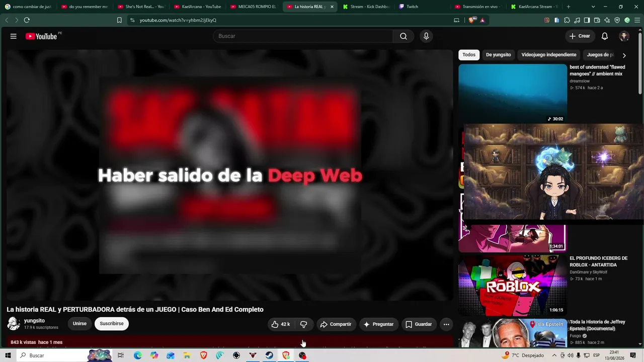Open EL PROFUNDO ICEBERG DE ROBLOX title
Image resolution: width=644 pixels, height=362 pixels.
coord(599,261)
